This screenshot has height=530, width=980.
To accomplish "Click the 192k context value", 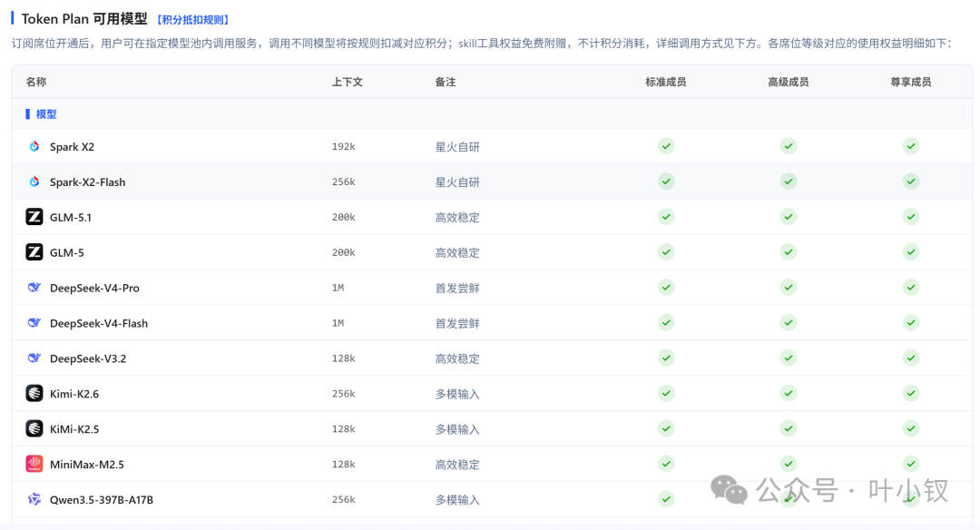I will tap(343, 146).
